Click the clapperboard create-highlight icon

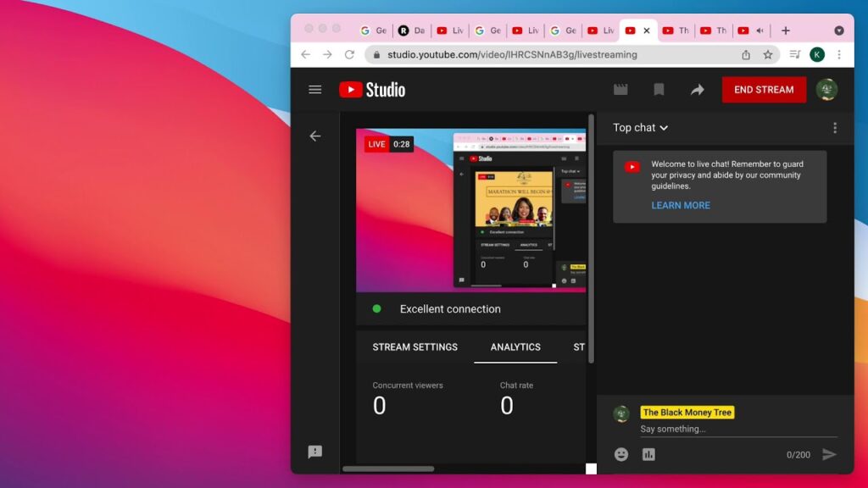(x=620, y=90)
